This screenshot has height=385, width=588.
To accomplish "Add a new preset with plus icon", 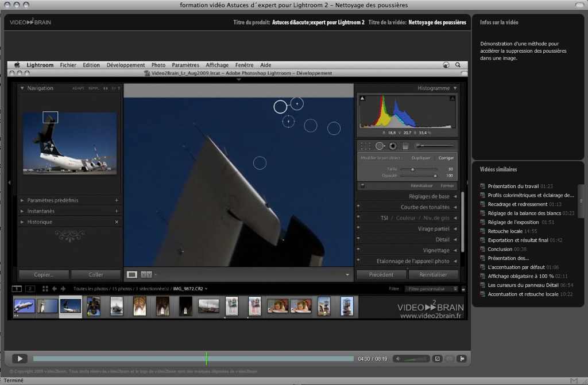I will point(117,200).
